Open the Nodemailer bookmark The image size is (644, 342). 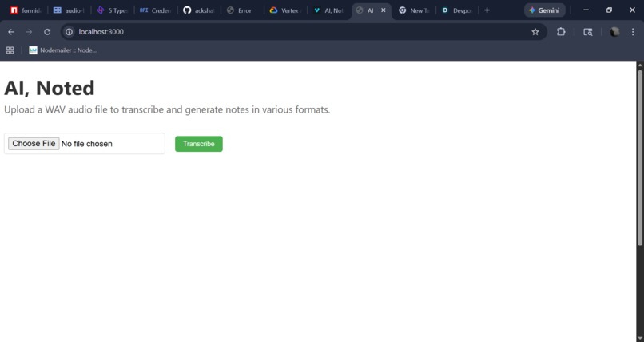tap(63, 50)
